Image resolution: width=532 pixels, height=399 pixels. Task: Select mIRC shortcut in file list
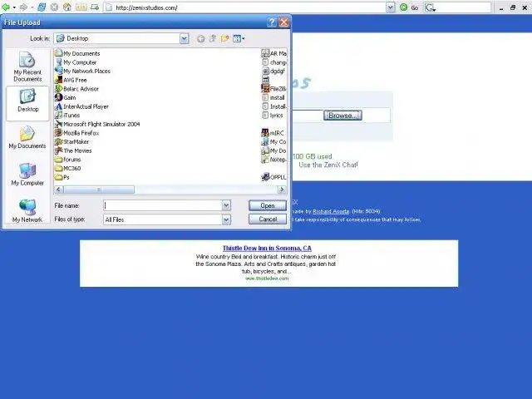[x=273, y=133]
